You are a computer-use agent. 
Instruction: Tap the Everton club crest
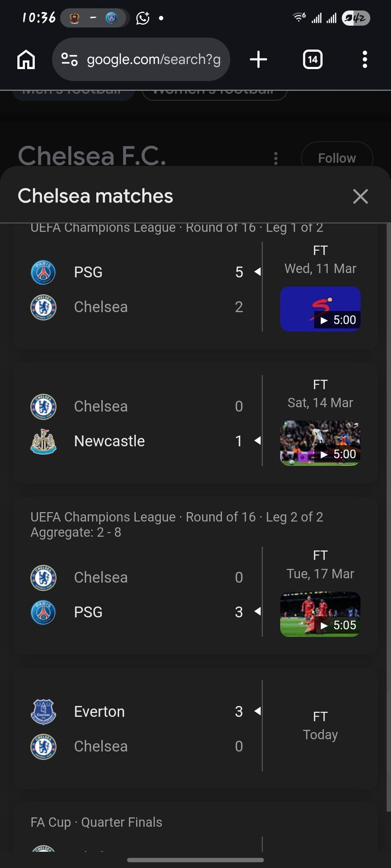tap(43, 712)
